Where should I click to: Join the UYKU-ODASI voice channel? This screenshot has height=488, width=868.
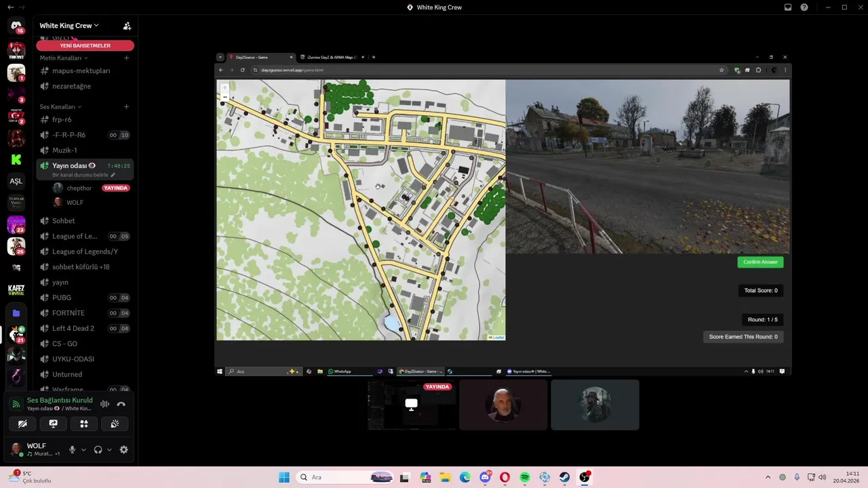pyautogui.click(x=85, y=359)
